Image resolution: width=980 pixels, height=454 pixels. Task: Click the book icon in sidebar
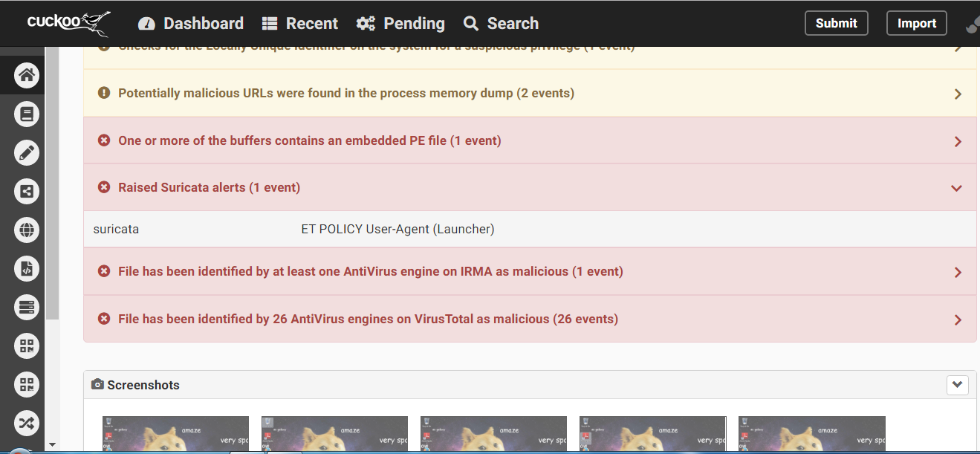[x=27, y=114]
